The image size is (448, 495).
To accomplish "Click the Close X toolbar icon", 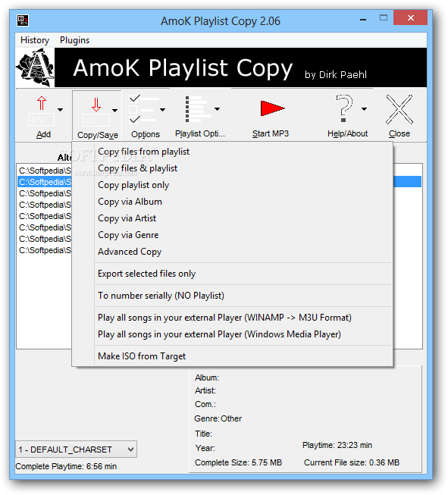I will [399, 109].
